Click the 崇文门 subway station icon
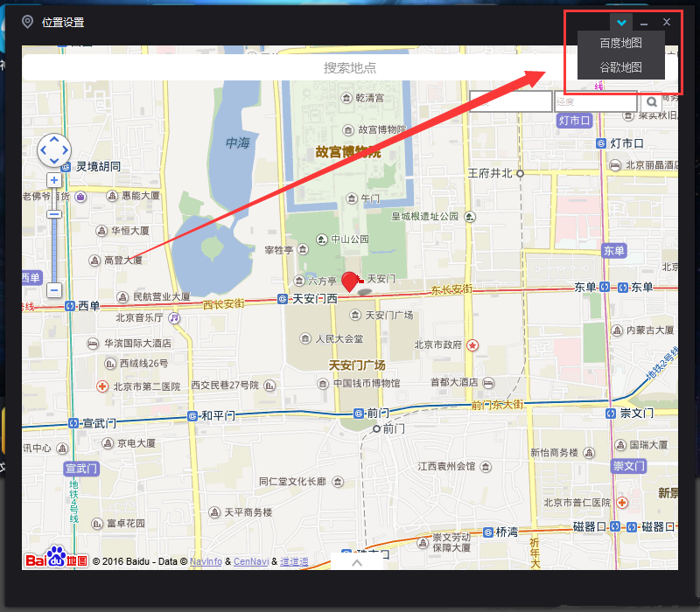 click(611, 413)
